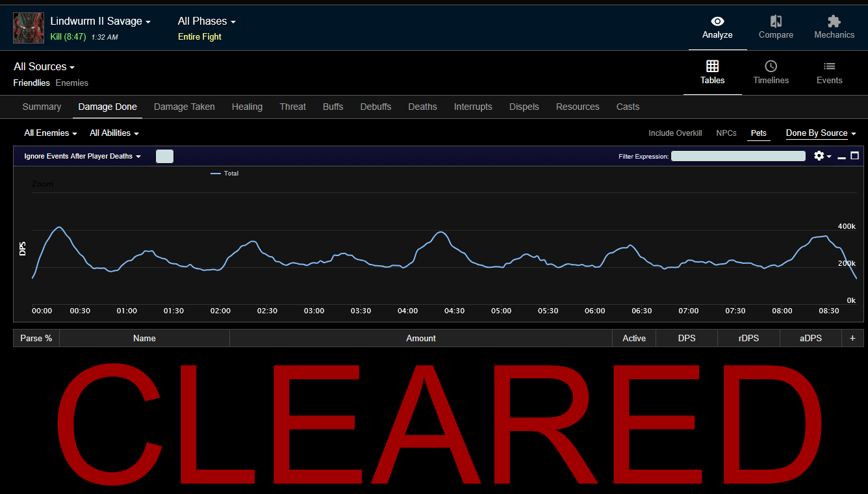
Task: Open the Compare view icon
Action: click(776, 22)
